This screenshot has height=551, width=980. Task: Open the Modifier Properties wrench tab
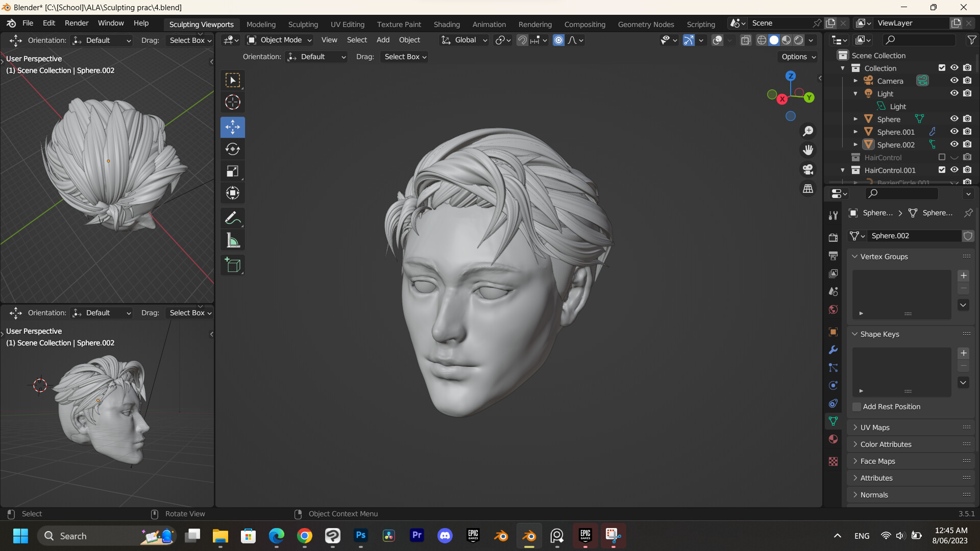[833, 350]
